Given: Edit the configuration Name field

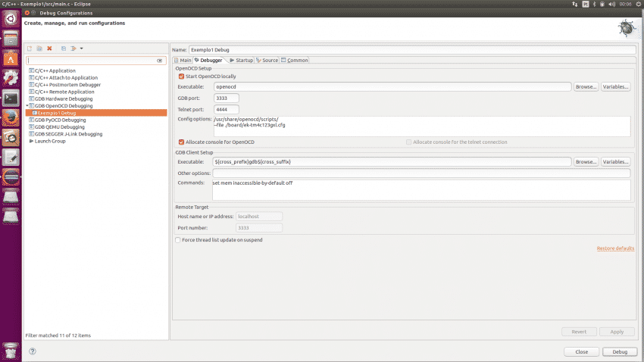Looking at the screenshot, I should 412,50.
